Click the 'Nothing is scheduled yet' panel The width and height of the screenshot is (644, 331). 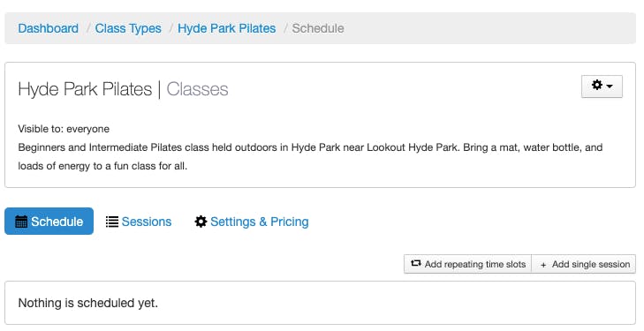pos(320,303)
